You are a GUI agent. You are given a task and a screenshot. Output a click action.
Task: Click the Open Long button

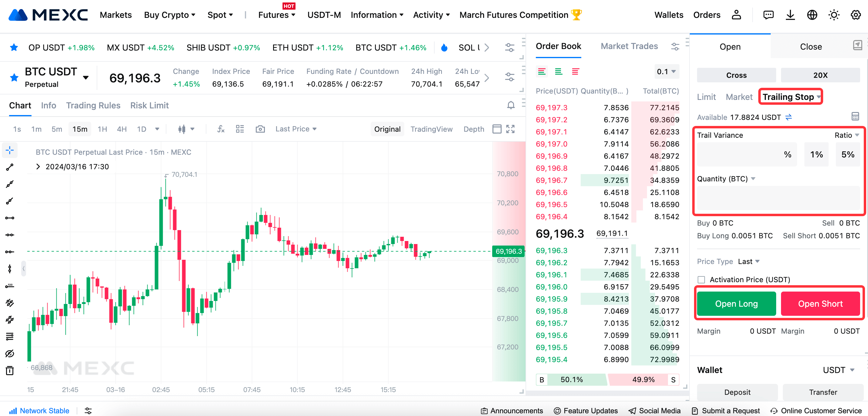(x=736, y=304)
